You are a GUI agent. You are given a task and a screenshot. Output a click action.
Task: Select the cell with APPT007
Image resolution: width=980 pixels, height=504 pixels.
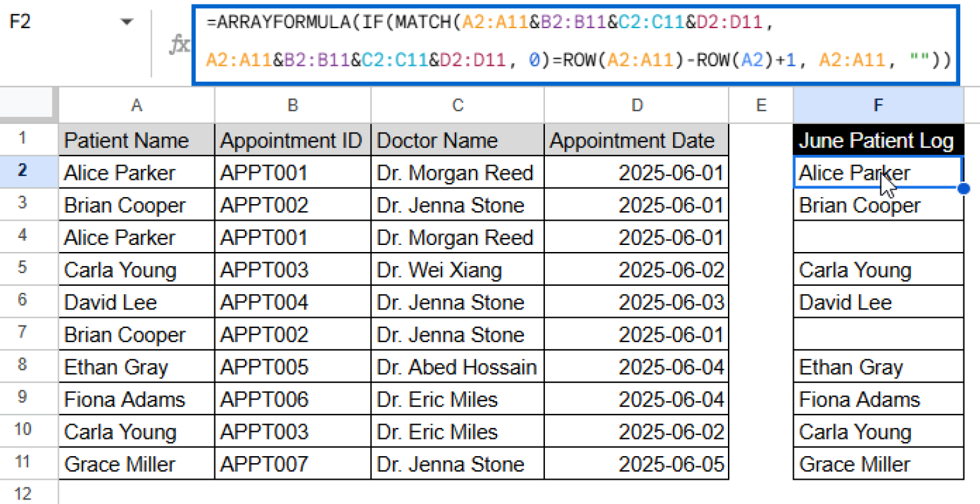point(292,464)
